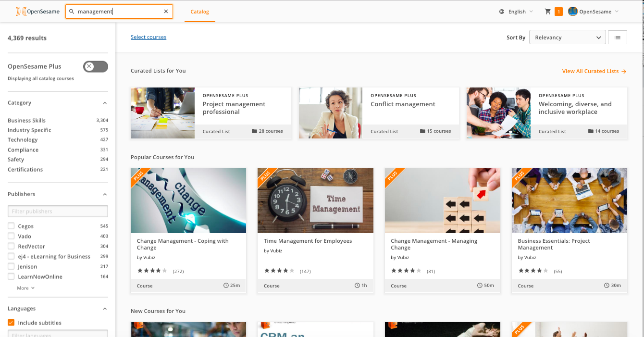Click star rating with 272 reviews

coord(152,271)
